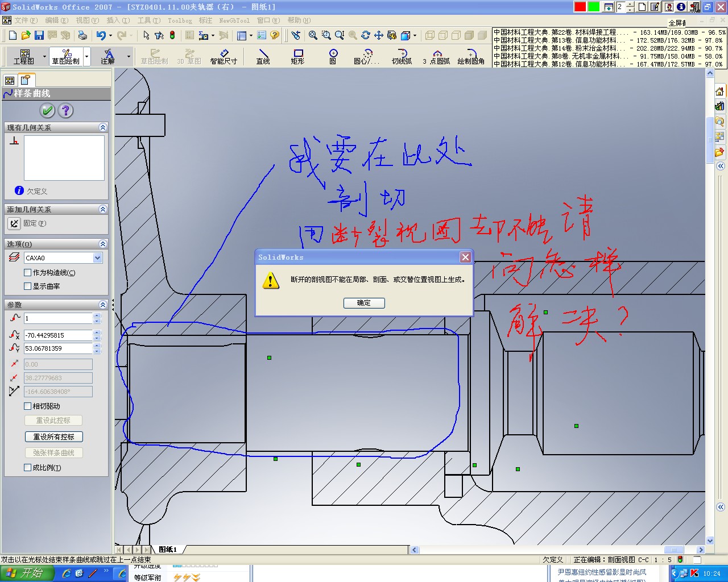Click the Print icon
This screenshot has height=582, width=728.
[82, 35]
